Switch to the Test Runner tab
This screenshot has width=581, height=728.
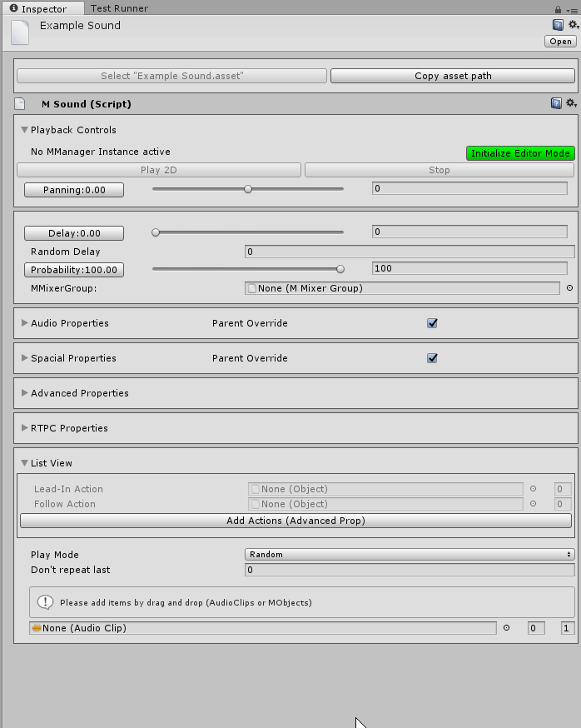pos(119,7)
